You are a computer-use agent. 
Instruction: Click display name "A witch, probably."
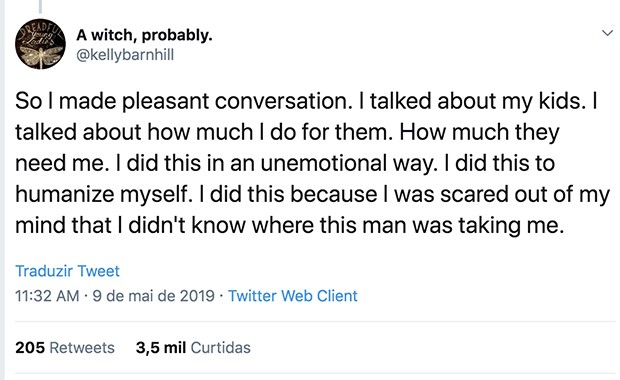[x=144, y=35]
